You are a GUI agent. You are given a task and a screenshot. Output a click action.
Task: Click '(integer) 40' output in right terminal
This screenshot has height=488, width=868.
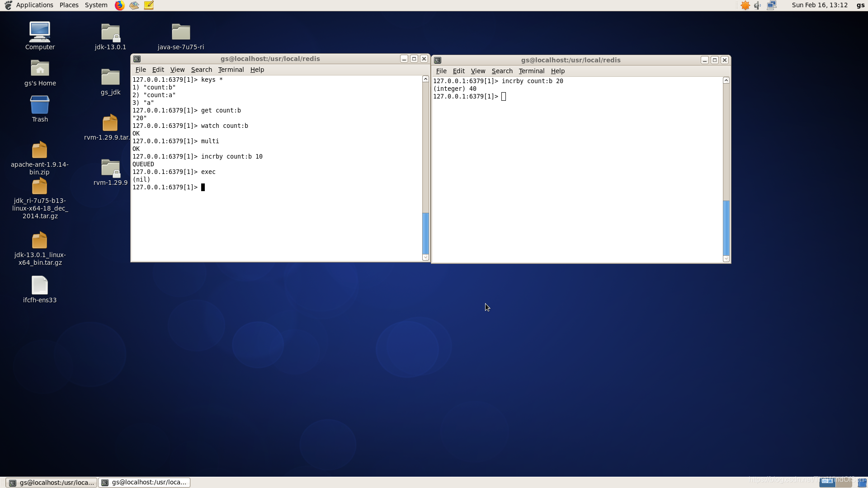(x=455, y=89)
